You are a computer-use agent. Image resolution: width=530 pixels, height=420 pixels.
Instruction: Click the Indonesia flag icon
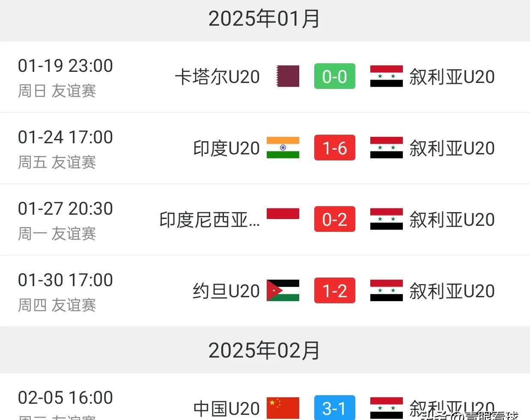click(x=283, y=214)
